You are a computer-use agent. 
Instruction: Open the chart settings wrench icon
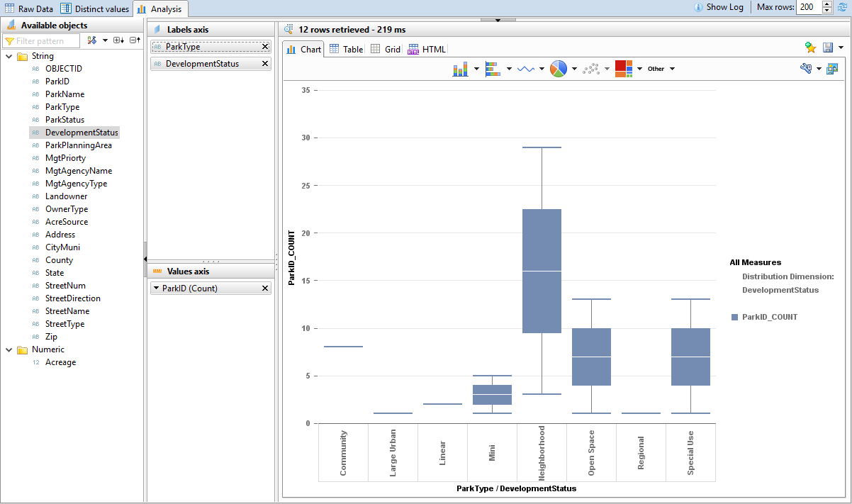[806, 69]
